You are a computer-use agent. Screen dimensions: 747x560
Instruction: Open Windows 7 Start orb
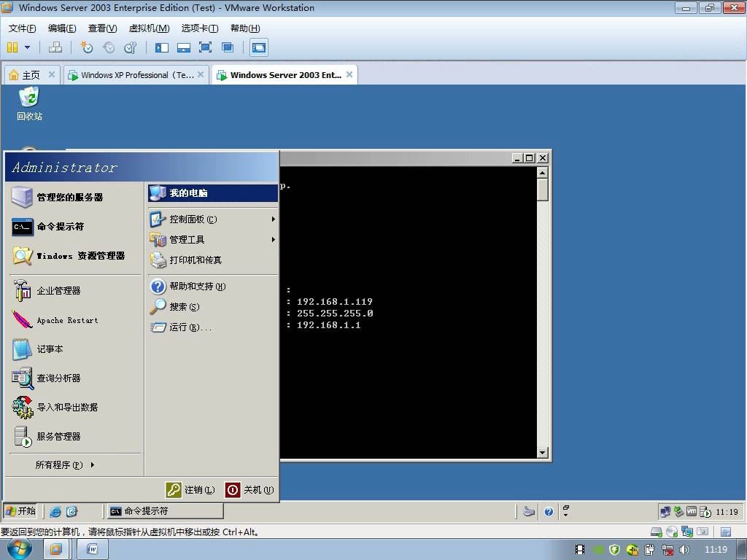(x=20, y=549)
